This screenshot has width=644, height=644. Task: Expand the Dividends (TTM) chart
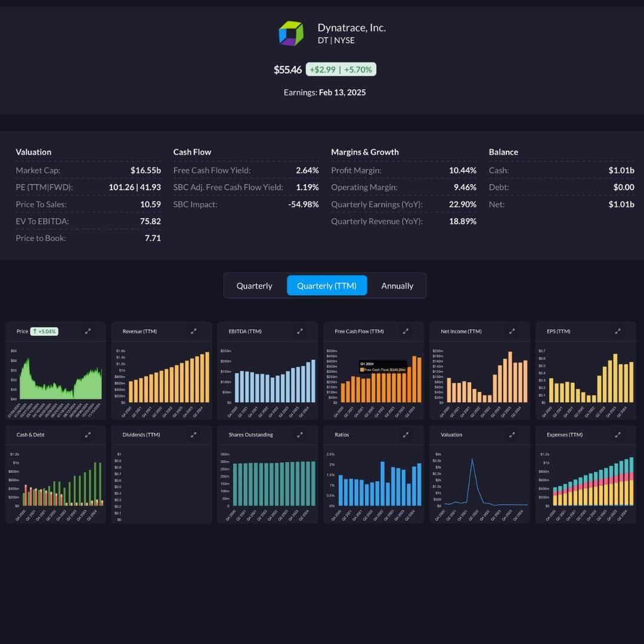[193, 435]
